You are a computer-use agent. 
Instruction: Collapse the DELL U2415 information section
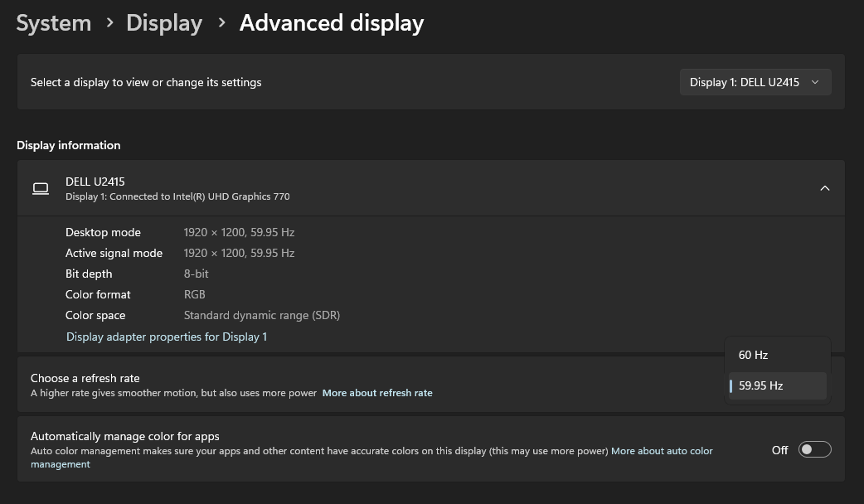[x=824, y=188]
